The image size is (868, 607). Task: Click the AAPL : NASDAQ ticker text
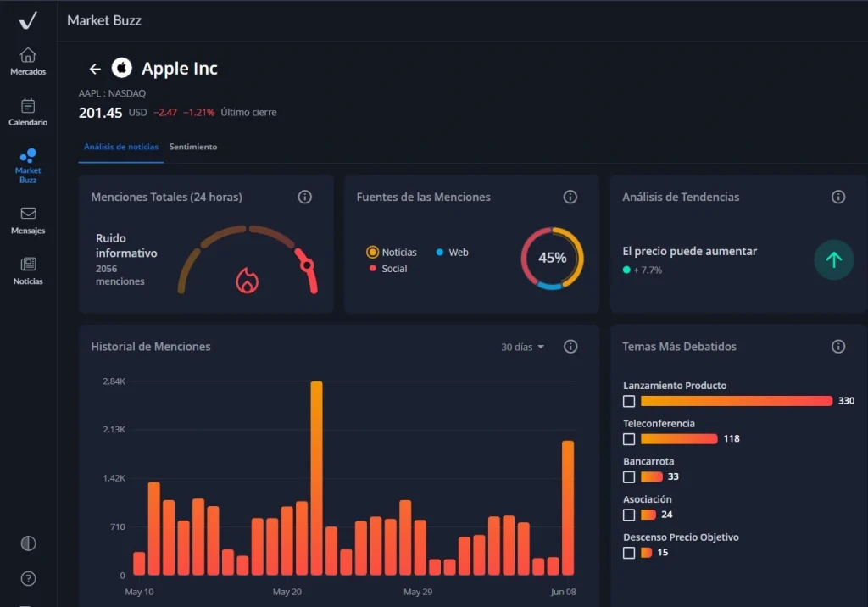point(112,93)
